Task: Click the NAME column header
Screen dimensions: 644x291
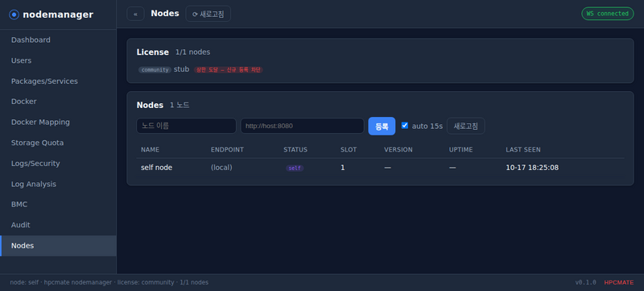Action: pyautogui.click(x=150, y=150)
